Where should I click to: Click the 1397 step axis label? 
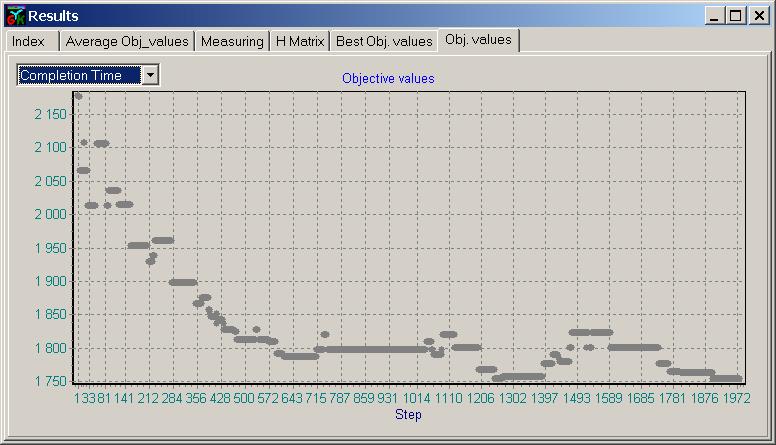pyautogui.click(x=544, y=398)
